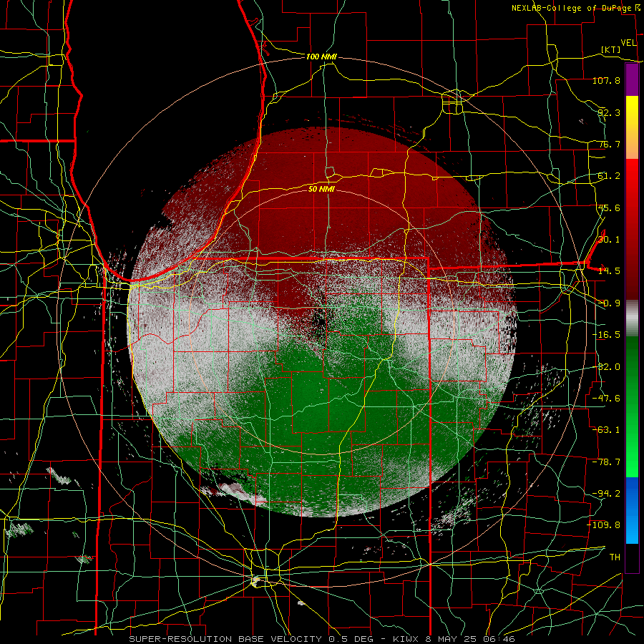Select the 30.1 legend value
The image size is (644, 644).
(x=609, y=240)
